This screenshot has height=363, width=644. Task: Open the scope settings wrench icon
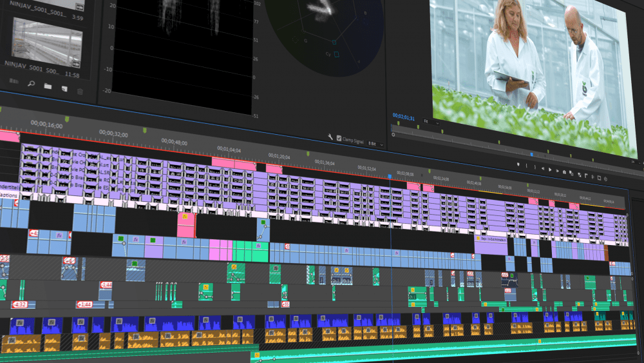330,137
